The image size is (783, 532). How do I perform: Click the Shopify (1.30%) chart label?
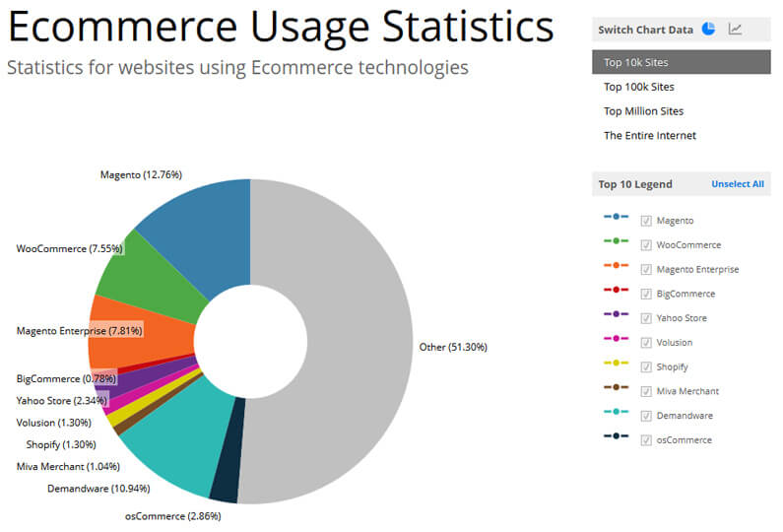[61, 444]
